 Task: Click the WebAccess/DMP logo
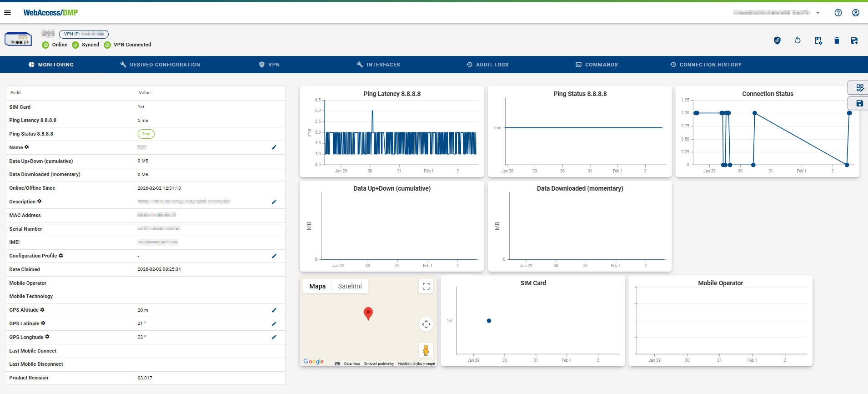[x=50, y=13]
